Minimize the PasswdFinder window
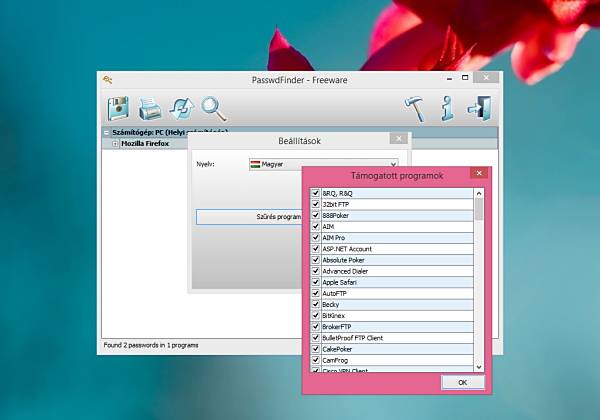 (449, 78)
